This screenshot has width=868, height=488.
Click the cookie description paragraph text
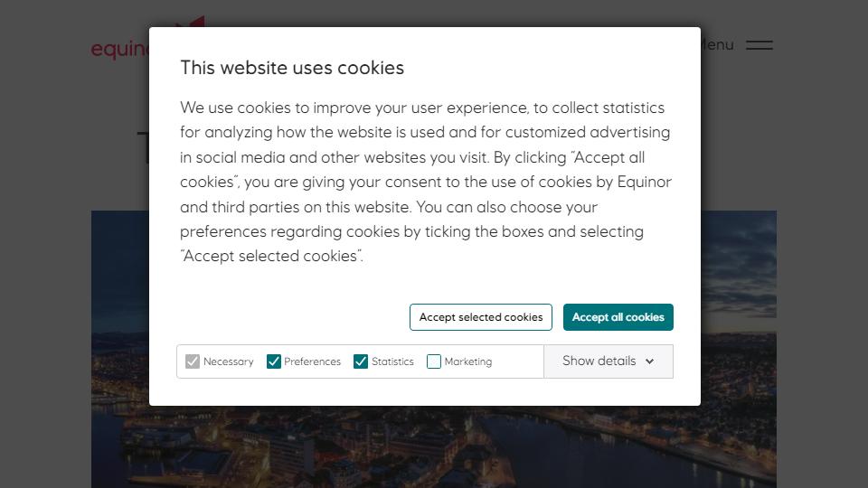[425, 182]
